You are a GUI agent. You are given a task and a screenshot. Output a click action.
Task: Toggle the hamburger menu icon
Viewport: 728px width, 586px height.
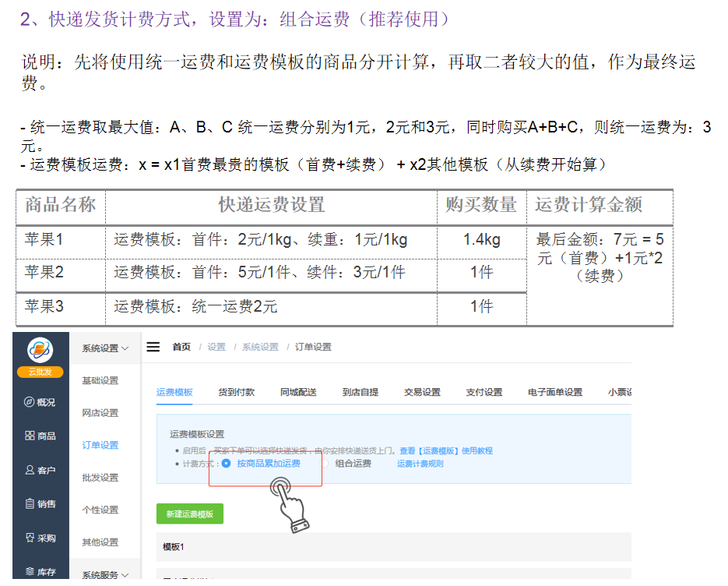153,347
